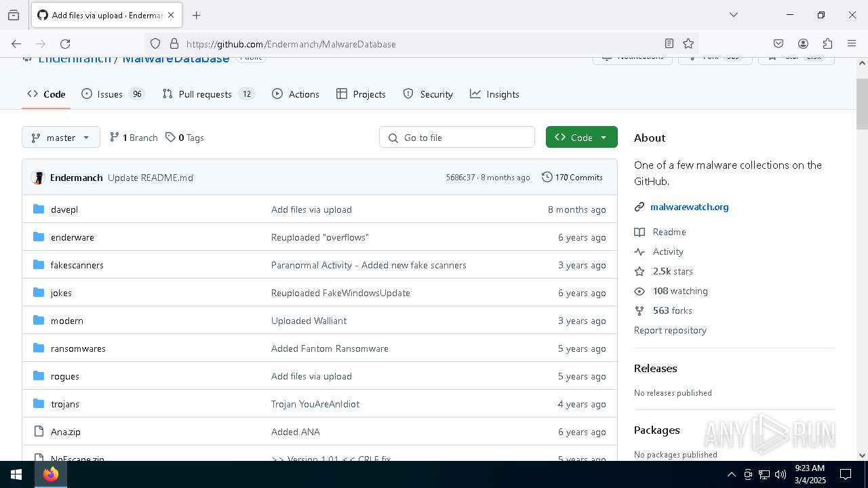868x488 pixels.
Task: Open the fakescanners folder
Action: click(77, 265)
